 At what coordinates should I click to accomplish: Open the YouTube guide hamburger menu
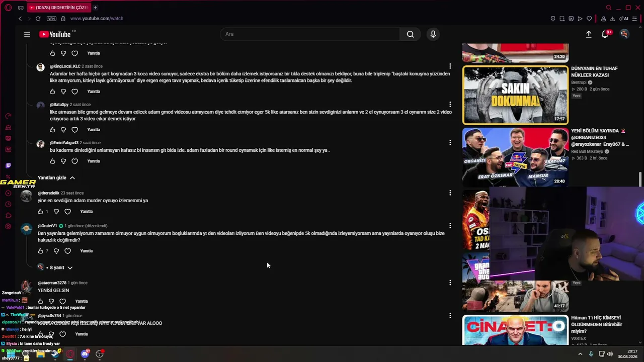27,34
